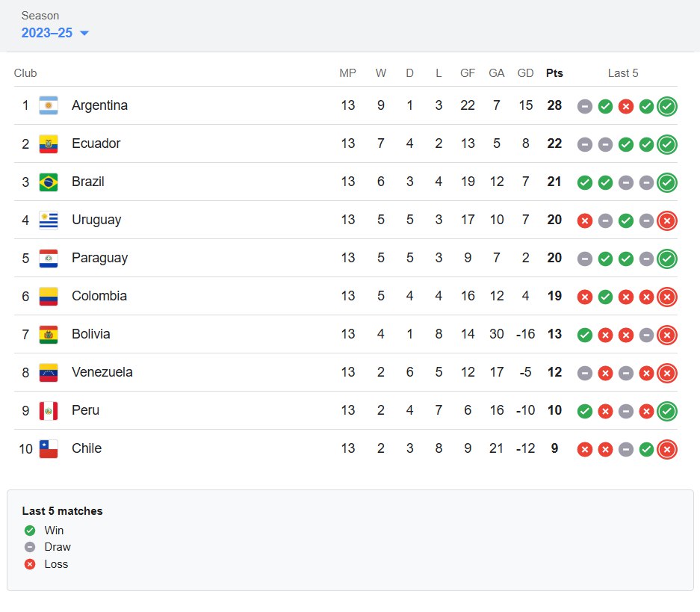Click the Draw legend icon
The image size is (700, 612).
(x=30, y=547)
